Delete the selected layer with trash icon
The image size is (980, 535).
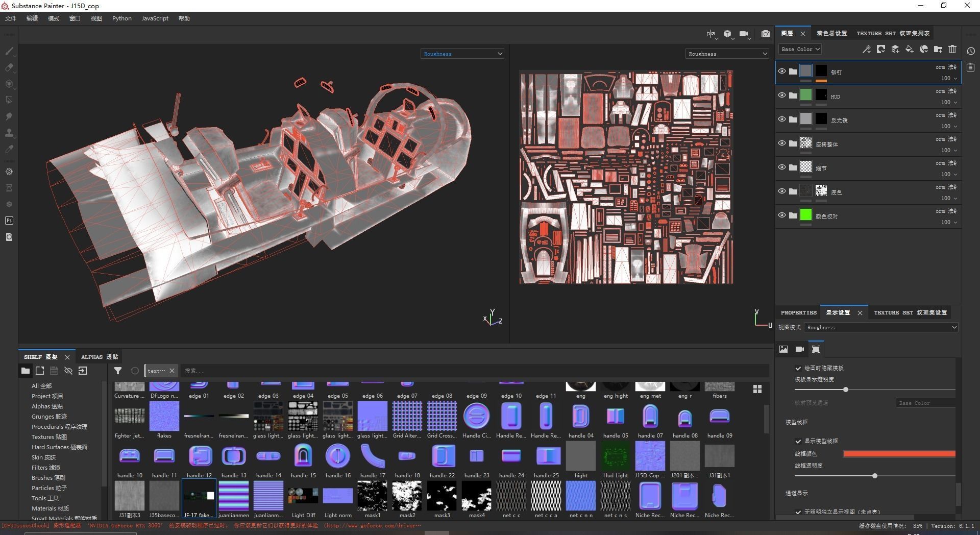point(952,49)
